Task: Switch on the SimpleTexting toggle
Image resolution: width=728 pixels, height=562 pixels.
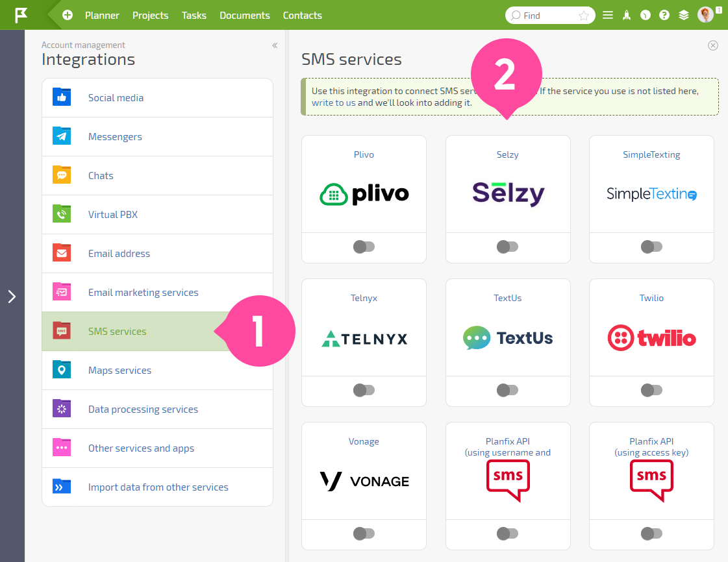Action: [x=651, y=247]
